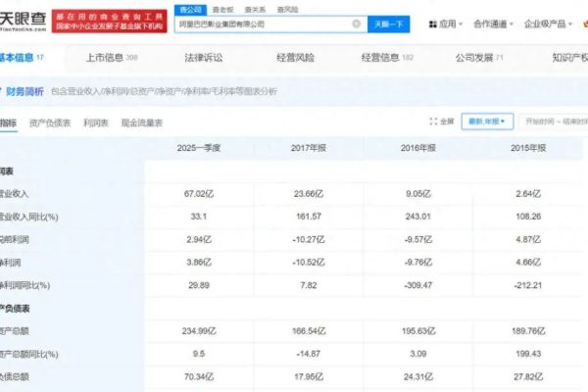Click the 财务简析 section heading

coord(24,91)
